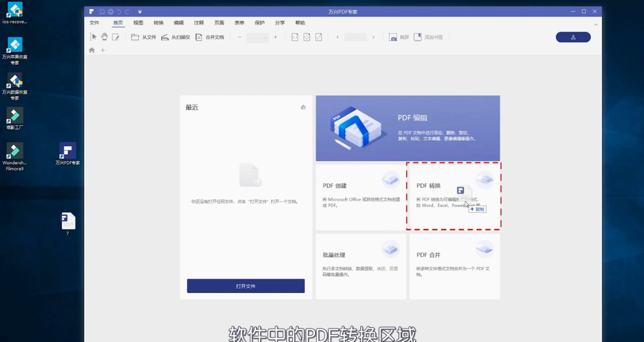Select the edit text tool icon
This screenshot has height=342, width=644.
[x=116, y=37]
